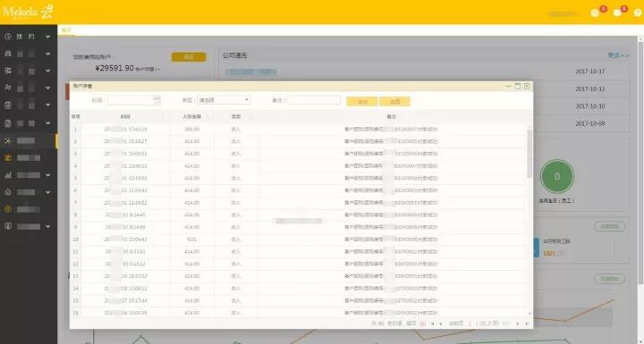This screenshot has height=344, width=644.
Task: Expand the briefcase-icon sidebar menu chevron
Action: (x=47, y=54)
